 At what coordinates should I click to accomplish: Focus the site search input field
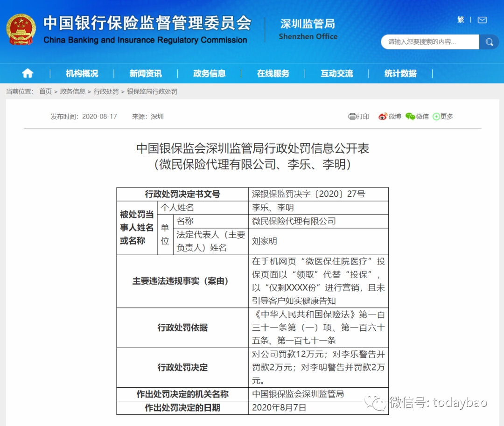click(x=430, y=42)
